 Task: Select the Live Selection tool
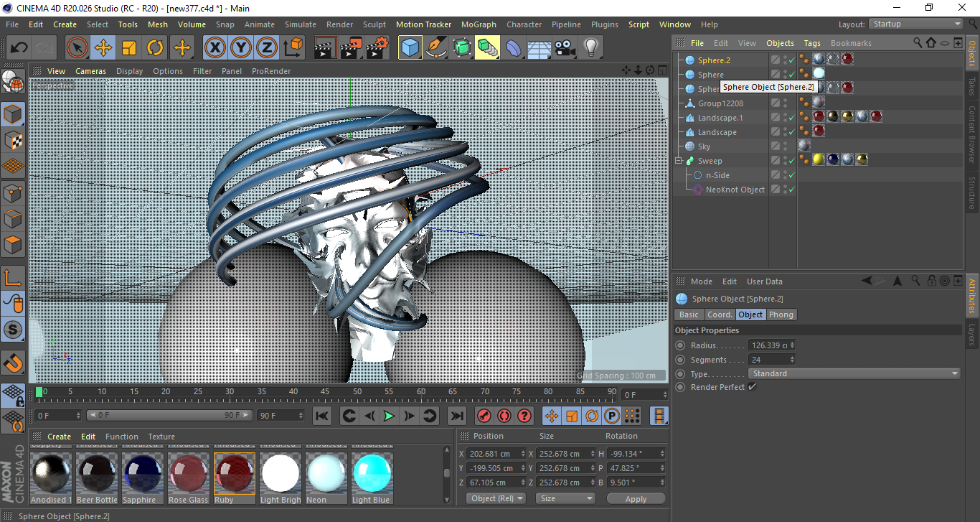pyautogui.click(x=77, y=48)
